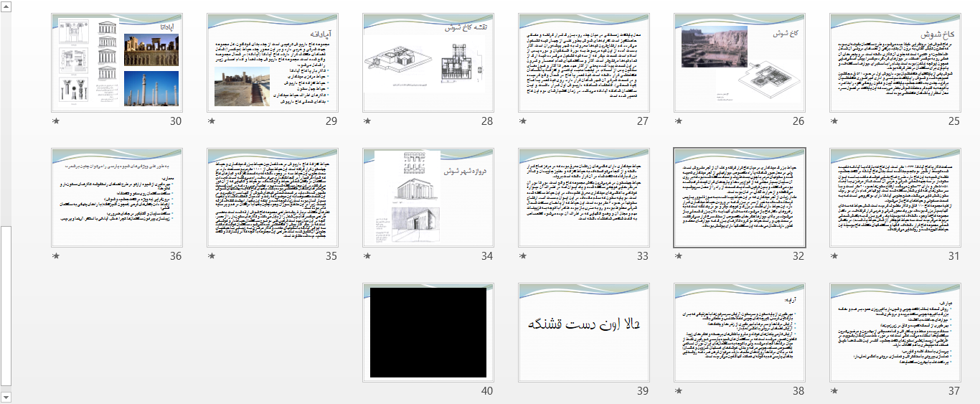Screen dimensions: 980x404
Task: Click slide number label 36
Action: coord(176,256)
